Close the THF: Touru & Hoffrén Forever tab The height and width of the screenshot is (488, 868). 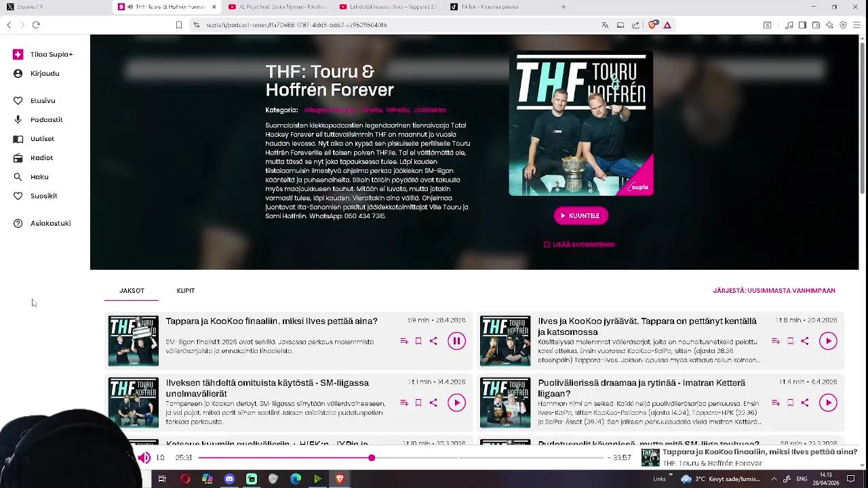214,7
